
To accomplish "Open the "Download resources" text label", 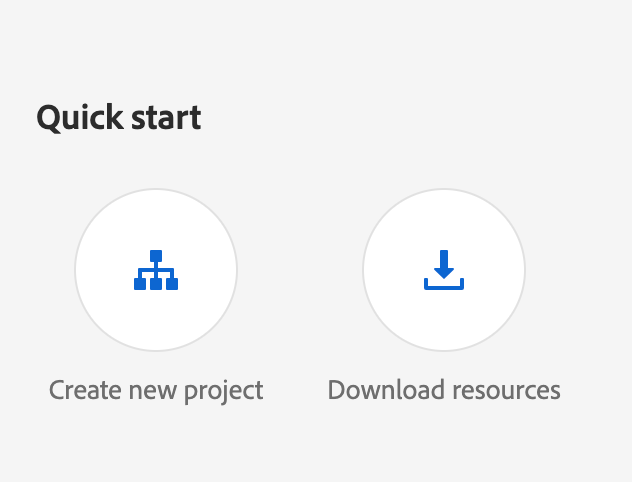I will [444, 390].
